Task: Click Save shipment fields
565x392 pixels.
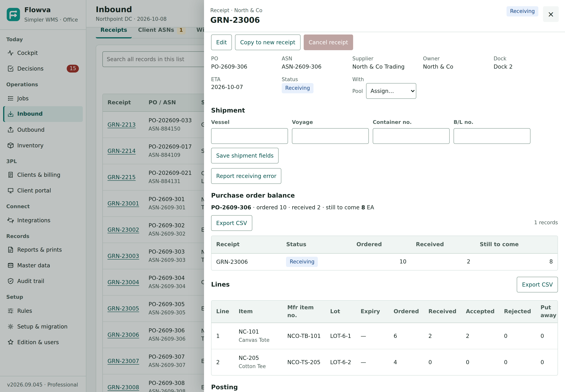Action: [245, 155]
